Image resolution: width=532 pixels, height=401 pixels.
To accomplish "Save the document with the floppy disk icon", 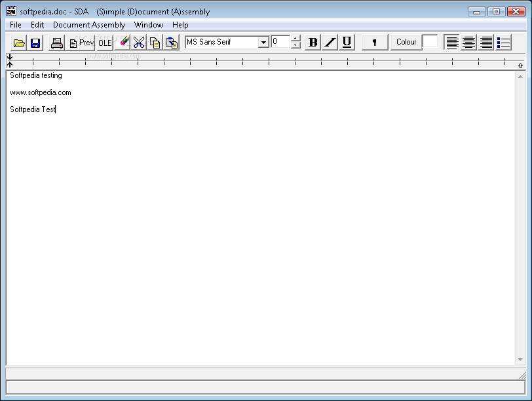I will click(35, 43).
